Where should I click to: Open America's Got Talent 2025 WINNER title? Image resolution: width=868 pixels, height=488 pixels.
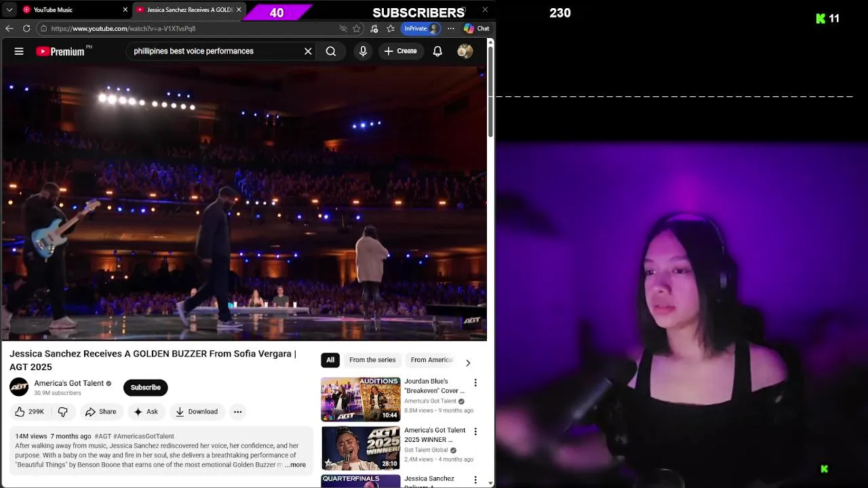435,434
